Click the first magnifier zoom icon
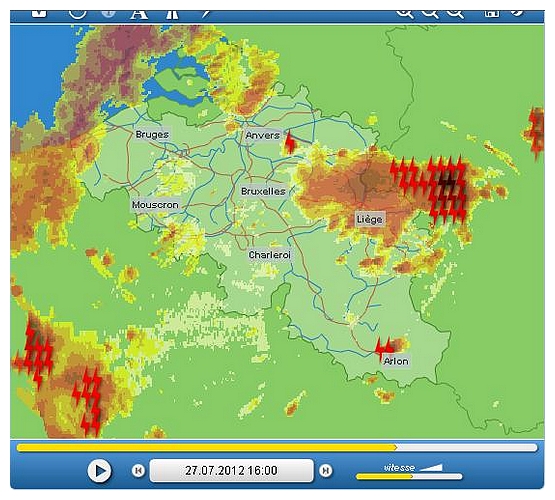 pyautogui.click(x=405, y=13)
